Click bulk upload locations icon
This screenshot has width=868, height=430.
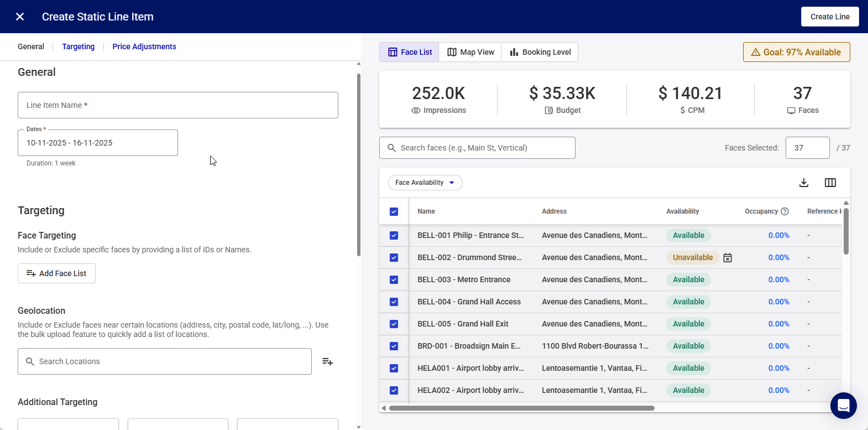pos(327,361)
